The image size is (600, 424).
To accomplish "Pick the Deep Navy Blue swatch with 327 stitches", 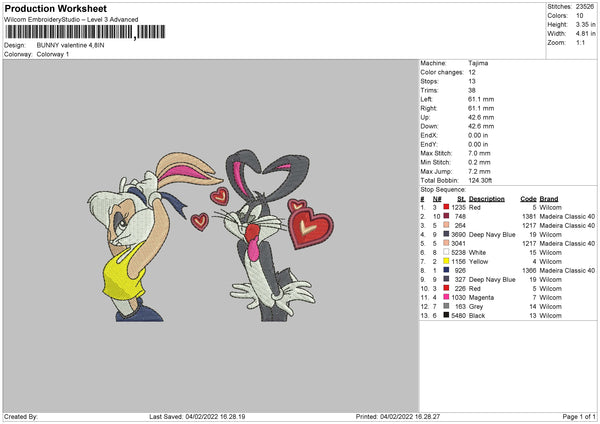I will pyautogui.click(x=446, y=279).
